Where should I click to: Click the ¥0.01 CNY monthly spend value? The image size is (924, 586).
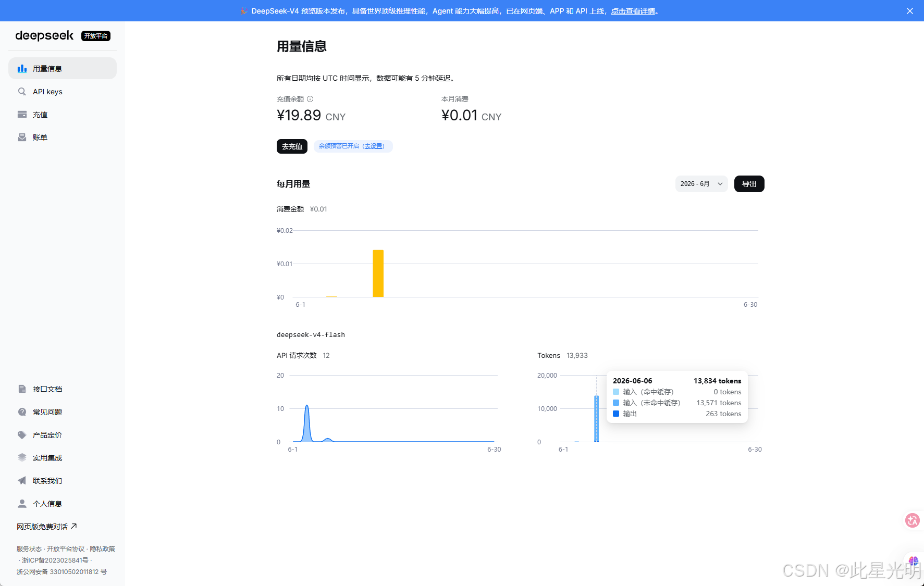(472, 115)
